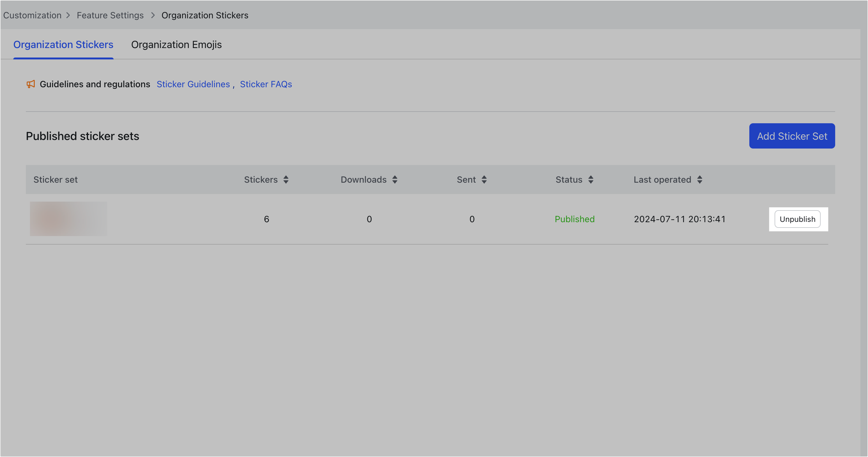This screenshot has height=457, width=868.
Task: Click the sort icon beside Last operated column
Action: pyautogui.click(x=700, y=180)
